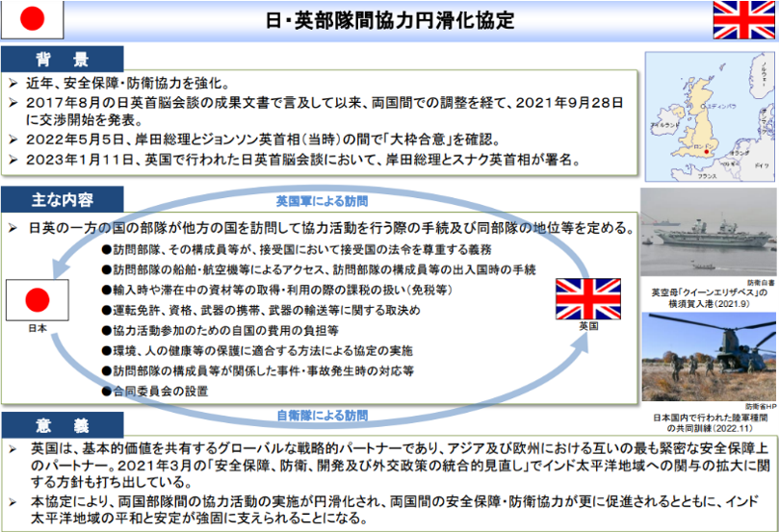
Task: Click the caption 日本国内で行われた陸軍種間の共同訓練
Action: tap(710, 423)
